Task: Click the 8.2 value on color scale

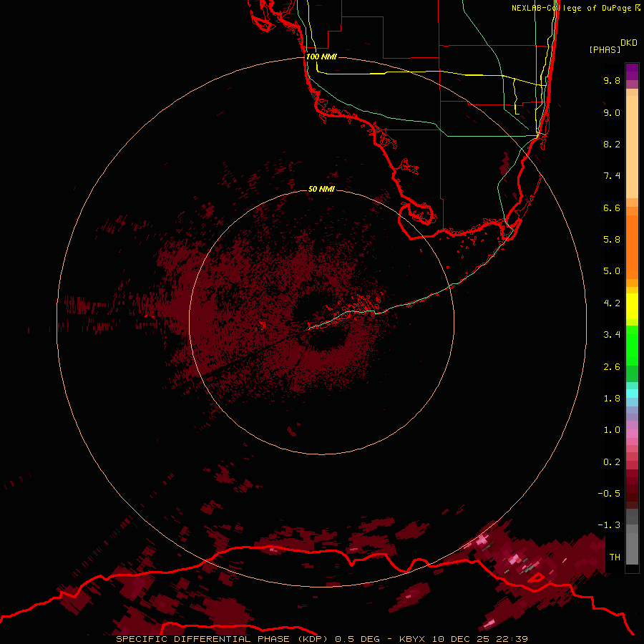Action: pyautogui.click(x=612, y=144)
